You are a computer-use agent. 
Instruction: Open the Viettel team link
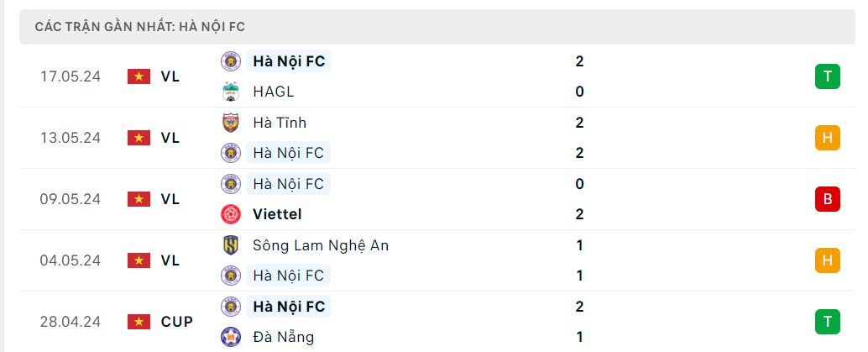tap(277, 214)
